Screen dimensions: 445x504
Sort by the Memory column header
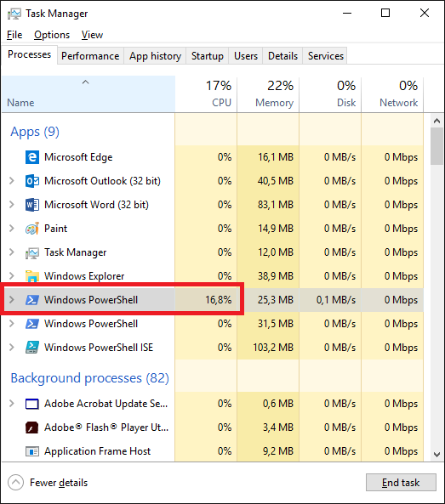tap(268, 94)
